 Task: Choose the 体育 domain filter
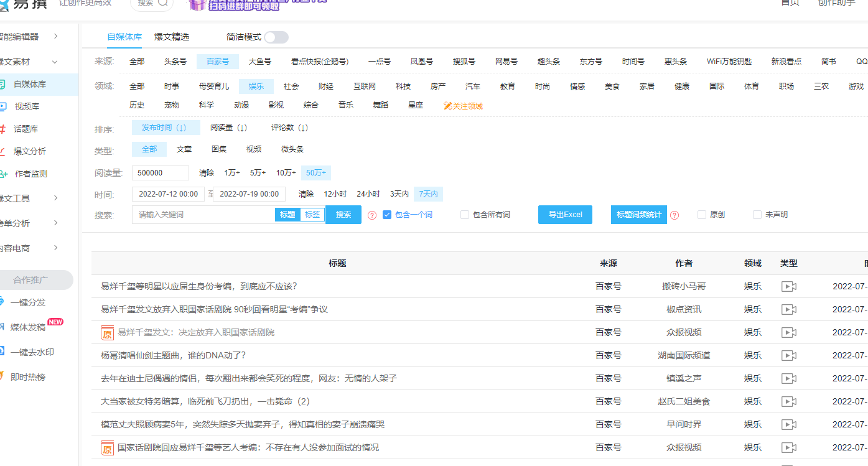click(752, 86)
